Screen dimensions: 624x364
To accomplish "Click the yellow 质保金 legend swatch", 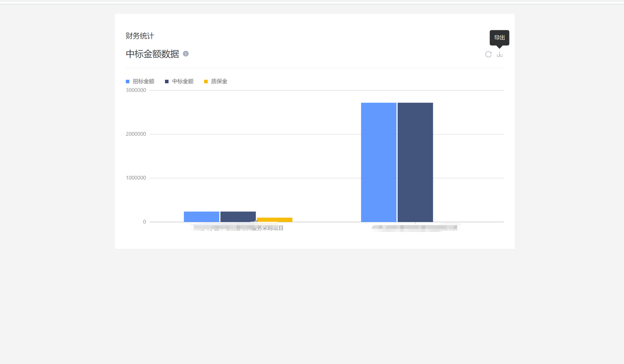I will [206, 82].
